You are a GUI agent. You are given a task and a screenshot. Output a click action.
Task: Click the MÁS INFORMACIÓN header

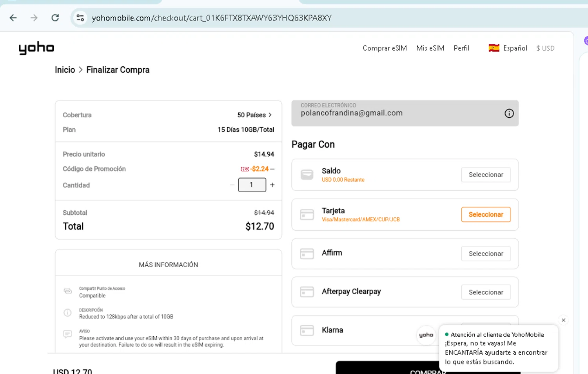pos(168,265)
